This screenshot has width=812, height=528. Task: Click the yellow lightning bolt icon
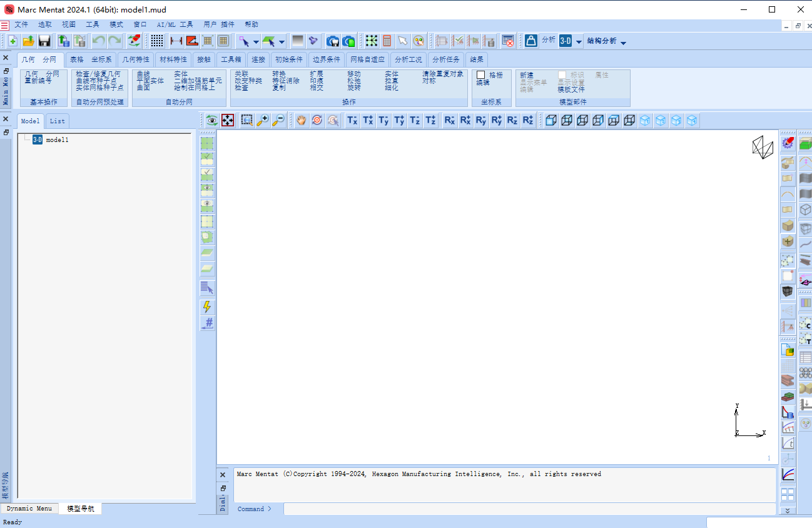pyautogui.click(x=207, y=307)
